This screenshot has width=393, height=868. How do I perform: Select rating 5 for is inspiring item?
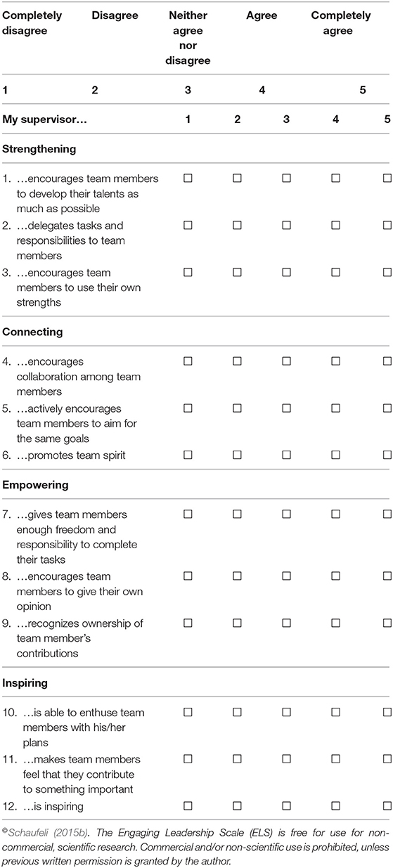click(388, 805)
